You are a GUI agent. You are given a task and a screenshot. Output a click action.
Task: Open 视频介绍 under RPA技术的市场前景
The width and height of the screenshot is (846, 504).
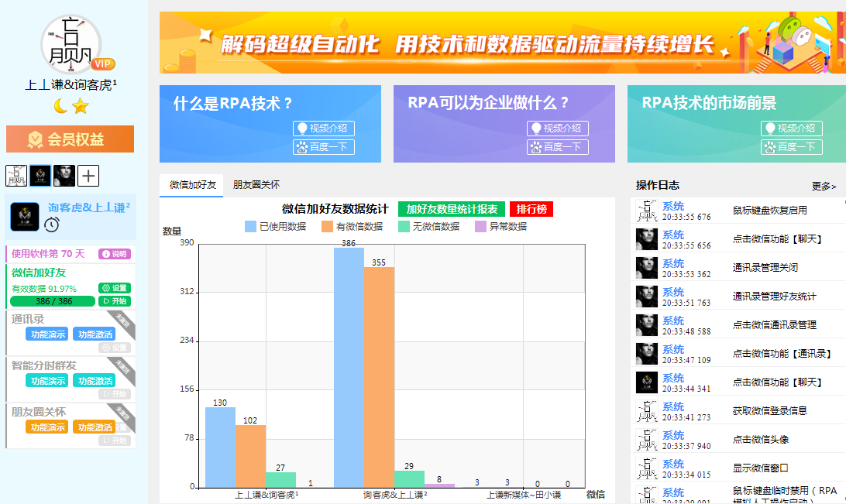click(792, 129)
